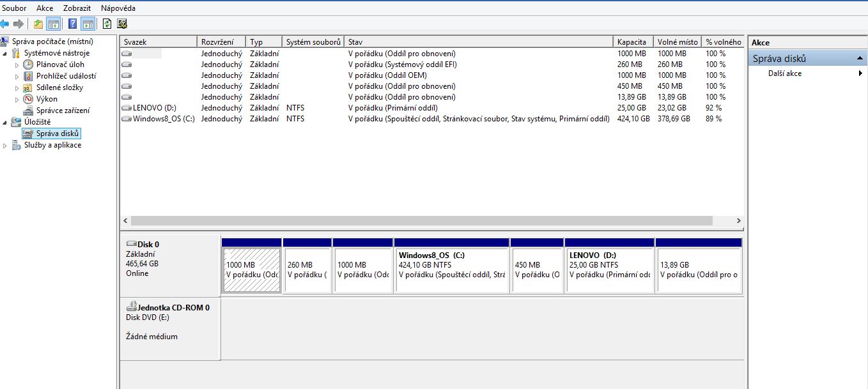
Task: Expand the Prohlížeč událostí tree node
Action: (x=17, y=77)
